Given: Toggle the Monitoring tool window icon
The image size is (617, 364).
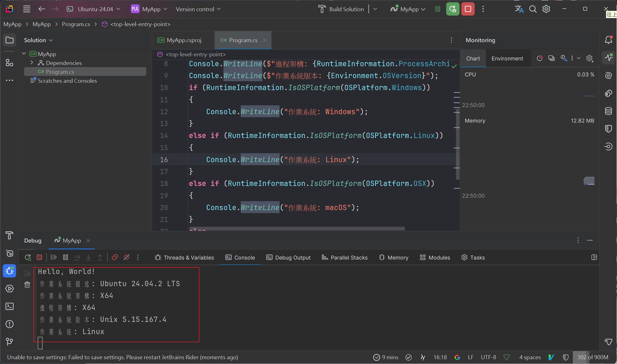Looking at the screenshot, I should (608, 57).
